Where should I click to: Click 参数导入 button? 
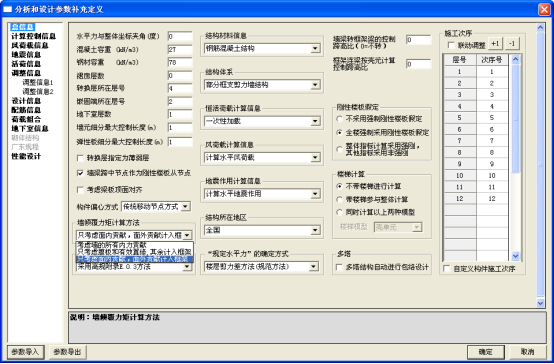(26, 352)
